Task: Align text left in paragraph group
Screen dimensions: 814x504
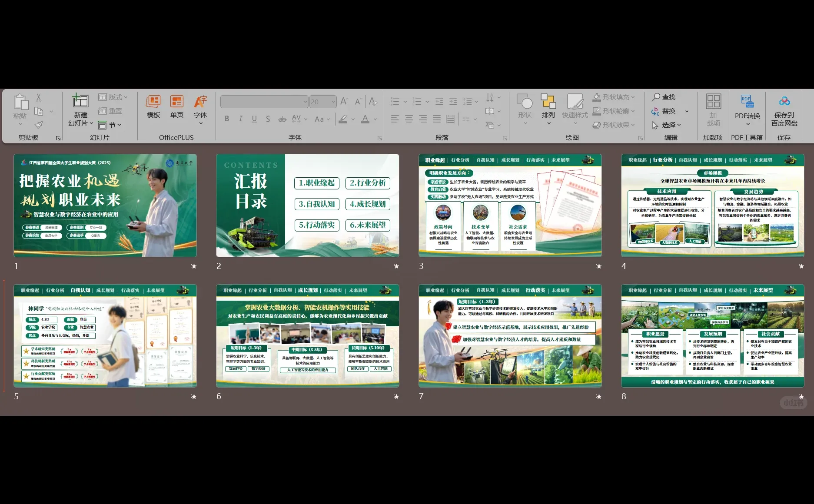Action: [395, 119]
